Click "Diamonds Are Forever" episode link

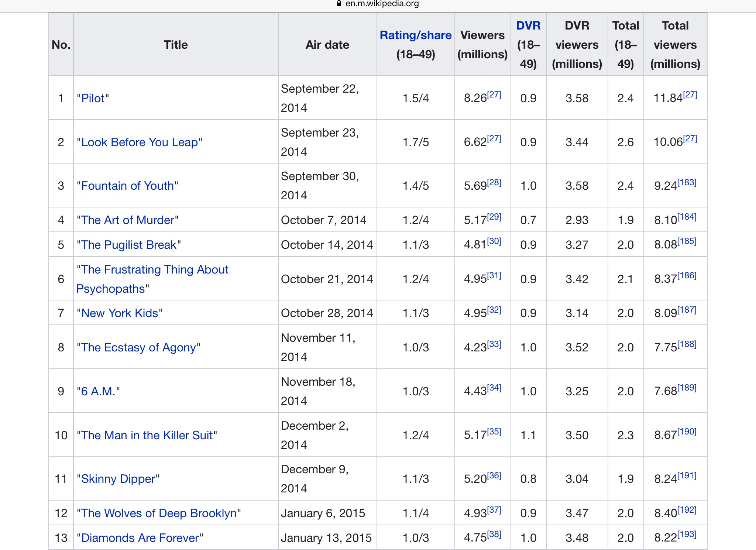coord(140,538)
